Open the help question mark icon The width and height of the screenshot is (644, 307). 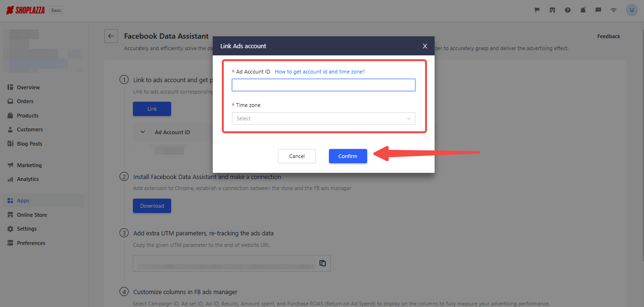(x=568, y=10)
